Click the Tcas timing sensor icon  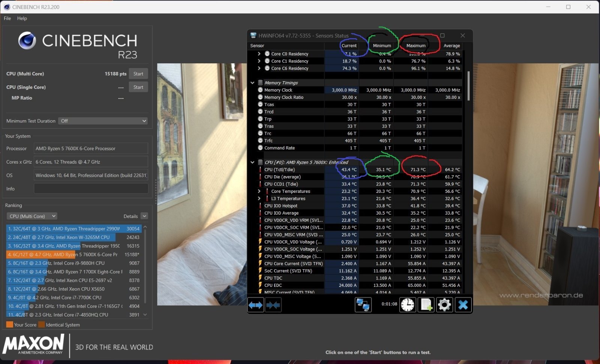pyautogui.click(x=260, y=104)
